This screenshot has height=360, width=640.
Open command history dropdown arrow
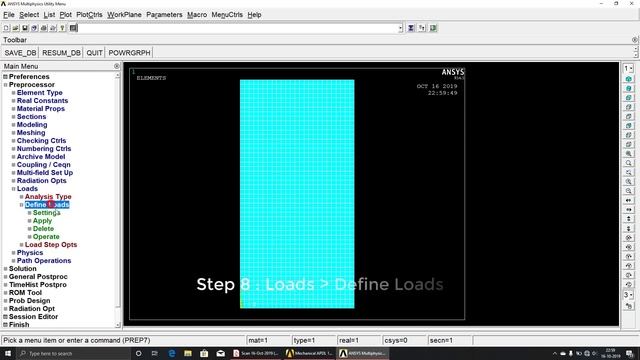click(x=400, y=28)
